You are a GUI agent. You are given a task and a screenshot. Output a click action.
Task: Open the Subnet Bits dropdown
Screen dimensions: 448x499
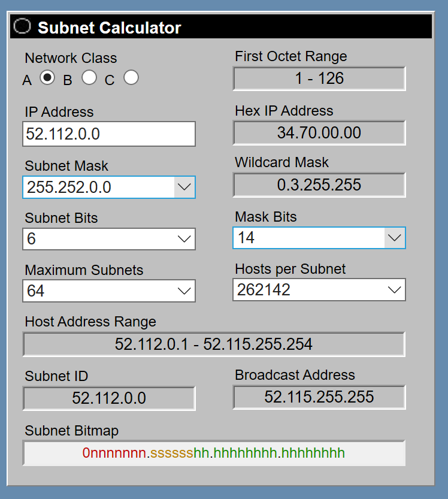point(109,238)
